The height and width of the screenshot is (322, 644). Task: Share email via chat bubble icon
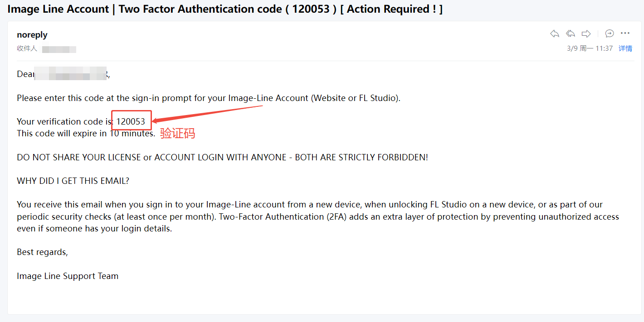[610, 34]
